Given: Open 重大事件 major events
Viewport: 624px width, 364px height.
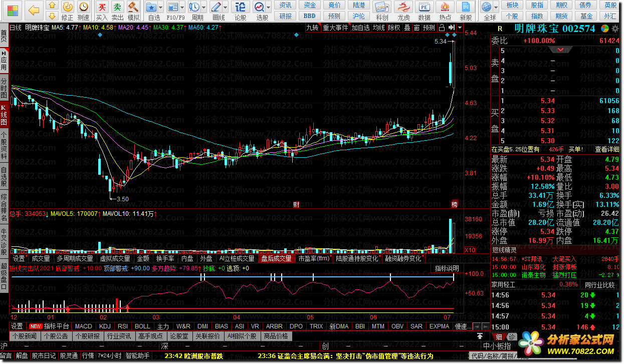Looking at the screenshot, I should [335, 28].
